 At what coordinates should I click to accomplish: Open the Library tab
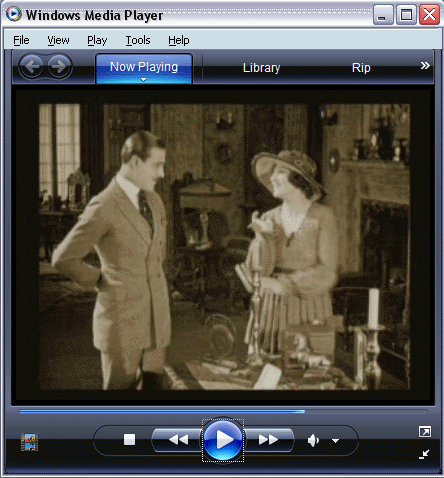261,68
